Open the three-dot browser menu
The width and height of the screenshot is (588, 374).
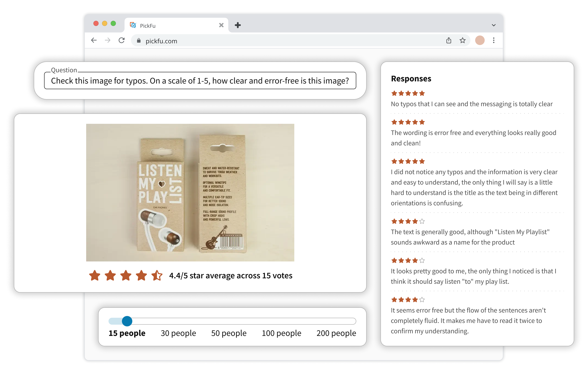(493, 40)
